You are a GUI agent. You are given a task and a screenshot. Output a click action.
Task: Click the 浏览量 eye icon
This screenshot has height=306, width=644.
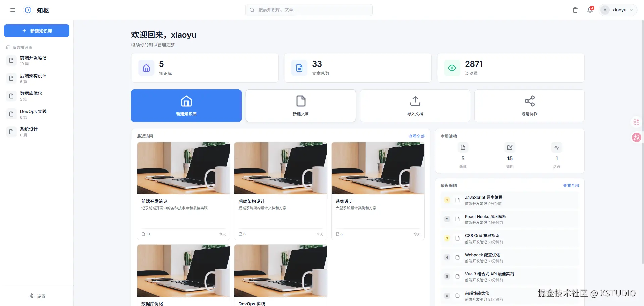pos(452,68)
